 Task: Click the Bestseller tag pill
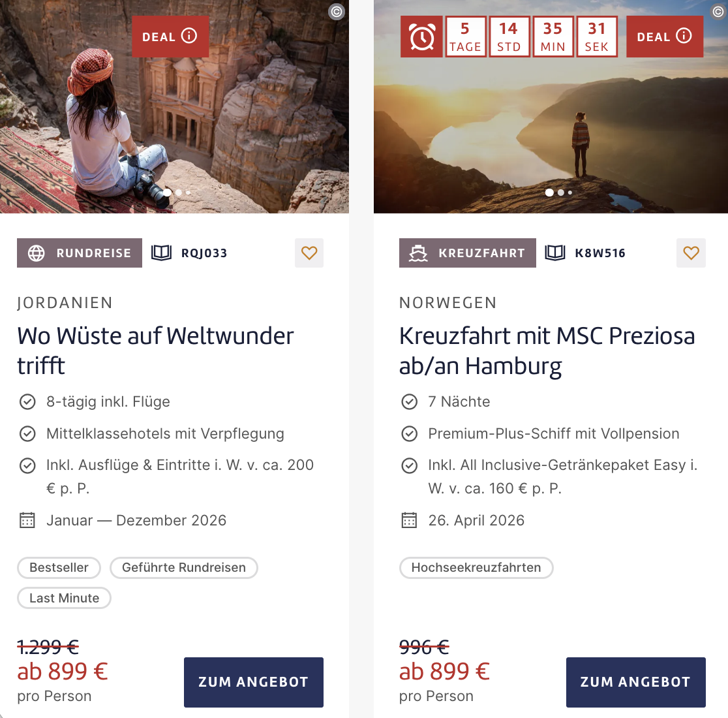click(x=59, y=567)
